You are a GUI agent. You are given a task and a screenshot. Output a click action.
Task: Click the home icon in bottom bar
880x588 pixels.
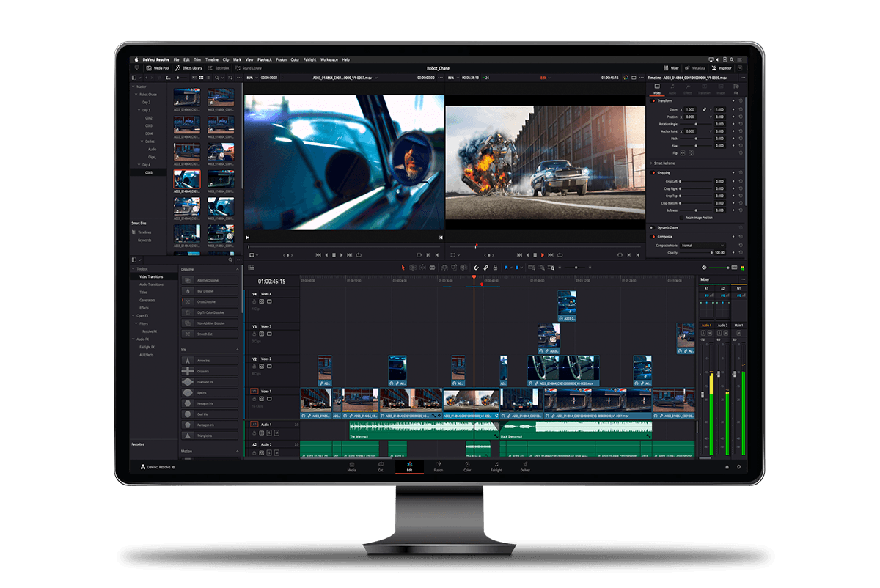coord(727,466)
